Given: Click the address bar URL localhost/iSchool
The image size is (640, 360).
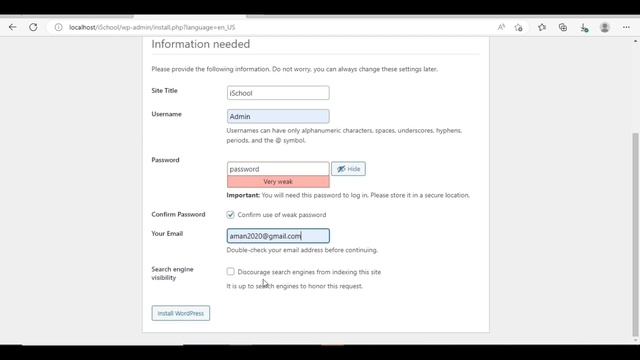Looking at the screenshot, I should coord(152,27).
